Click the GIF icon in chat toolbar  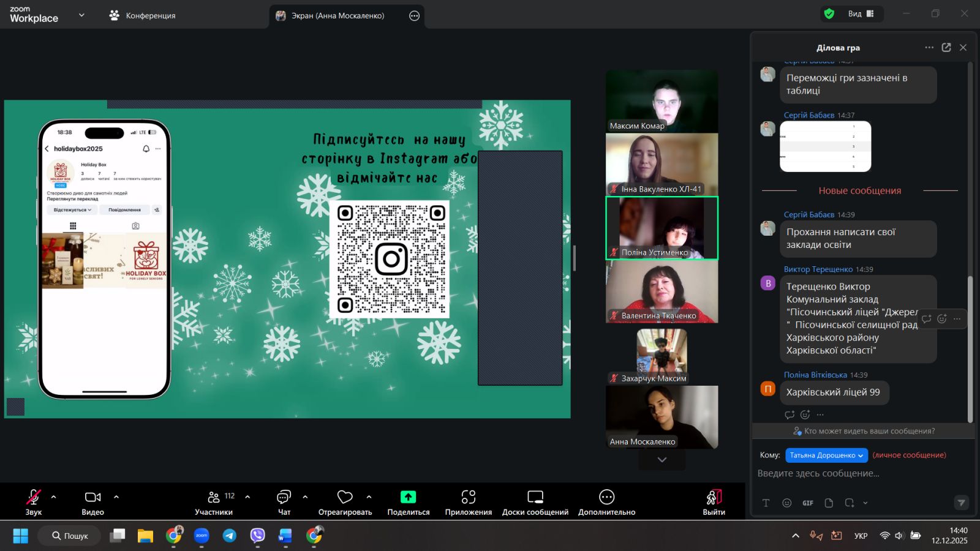tap(808, 503)
